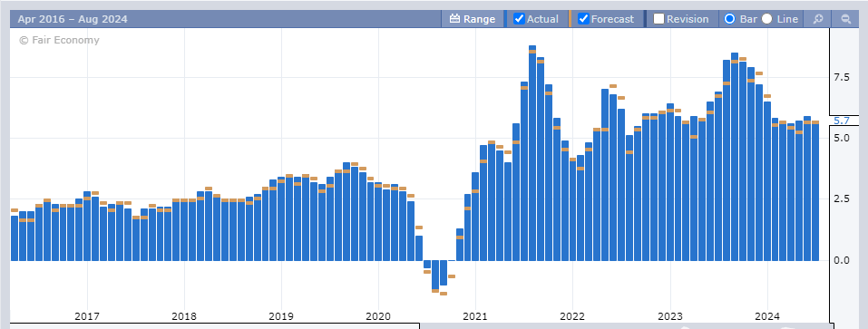
Task: Click the 5.0 y-axis label
Action: 842,138
